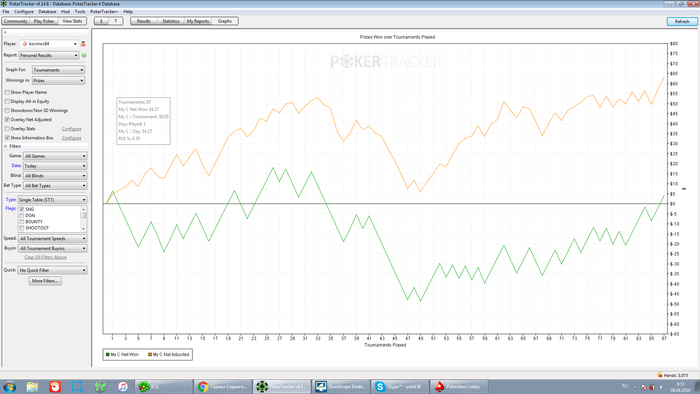This screenshot has height=394, width=700.
Task: Open the file explorer taskbar icon
Action: point(32,386)
